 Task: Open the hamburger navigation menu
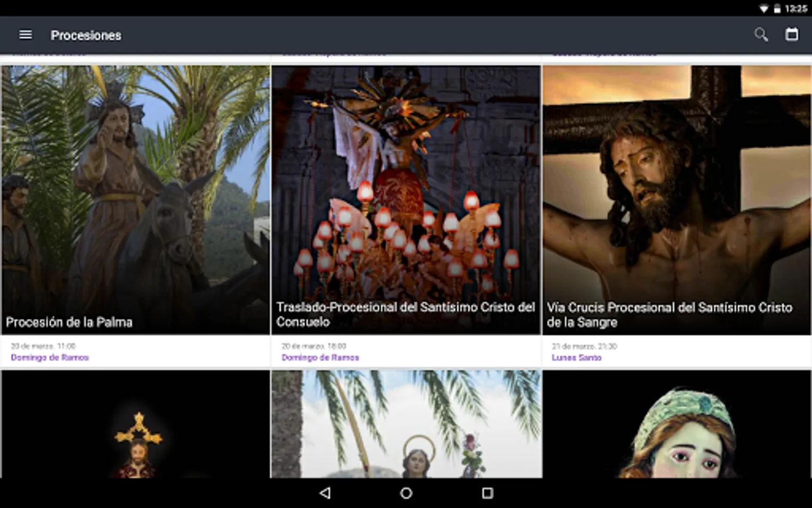click(25, 35)
